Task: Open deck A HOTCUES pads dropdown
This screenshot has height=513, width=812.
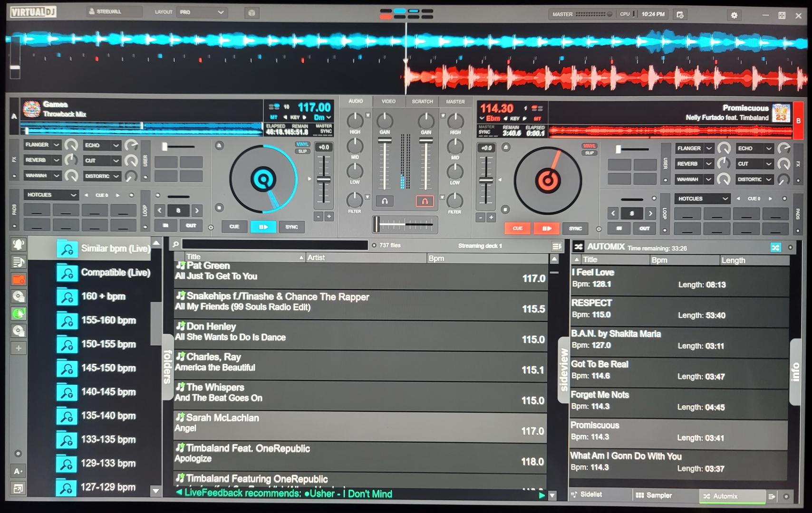Action: tap(51, 195)
